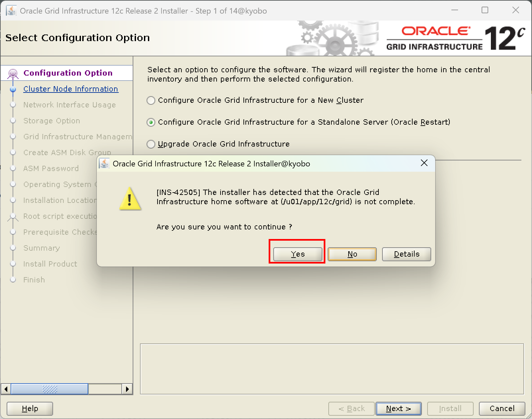The image size is (532, 419).
Task: Select Configuration Option step in sidebar
Action: tap(68, 73)
